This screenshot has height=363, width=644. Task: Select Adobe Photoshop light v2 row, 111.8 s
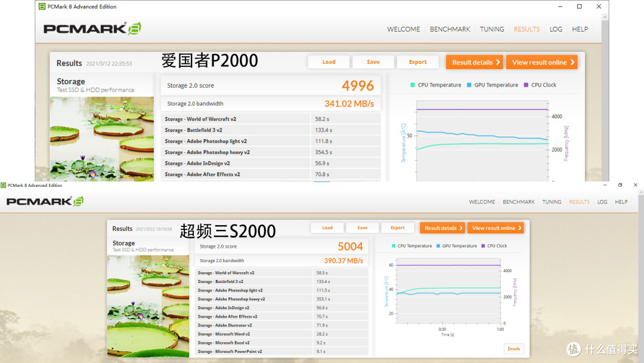pos(271,141)
